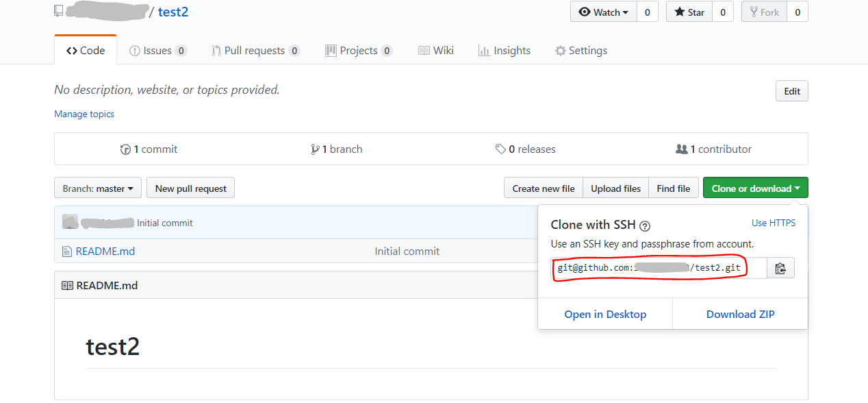Click the 'Use an SSH key and passphrase' text
The height and width of the screenshot is (403, 868).
(x=652, y=243)
